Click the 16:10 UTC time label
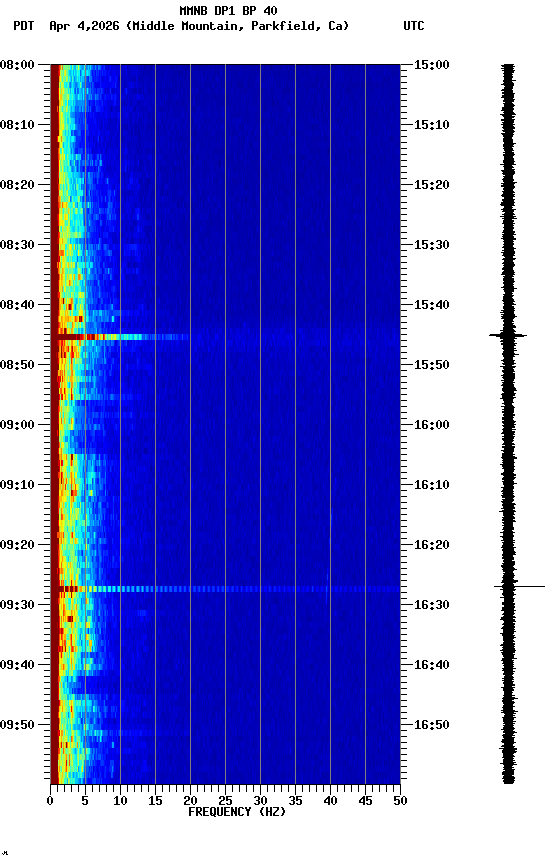This screenshot has height=864, width=552. coord(432,485)
